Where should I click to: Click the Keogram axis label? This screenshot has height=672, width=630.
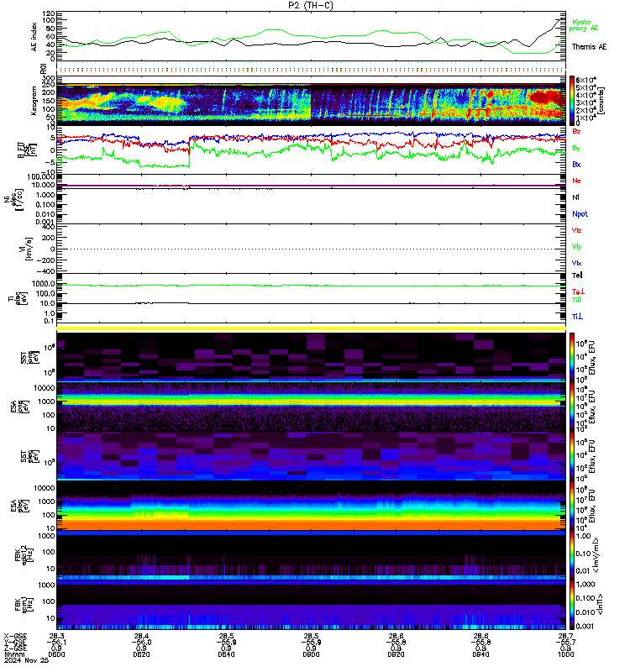pyautogui.click(x=34, y=101)
